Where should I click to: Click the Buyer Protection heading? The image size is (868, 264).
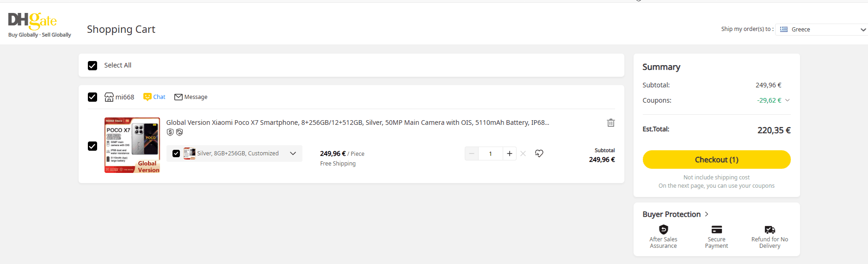click(671, 214)
